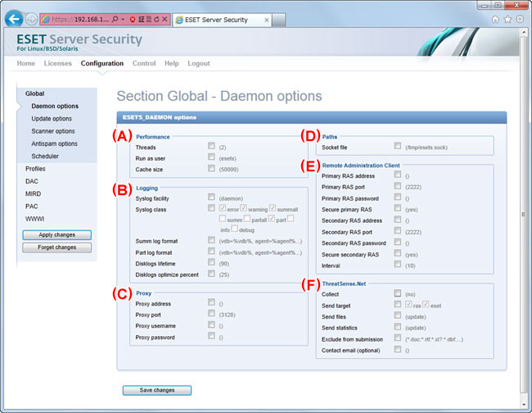Open Profiles in the sidebar

pos(35,169)
